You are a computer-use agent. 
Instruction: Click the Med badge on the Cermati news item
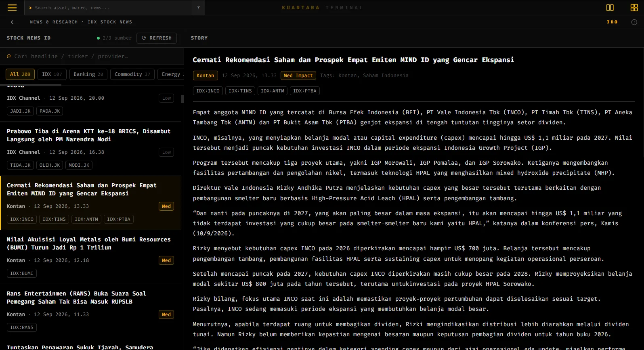[x=166, y=206]
